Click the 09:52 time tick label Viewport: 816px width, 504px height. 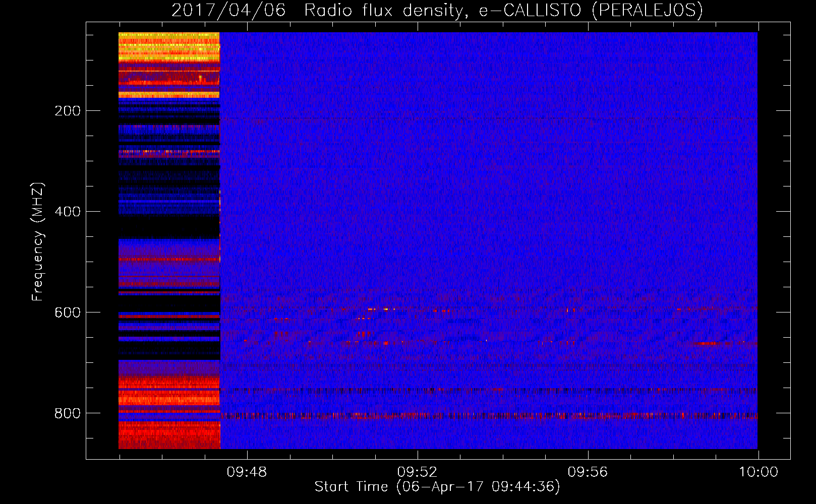[x=417, y=472]
